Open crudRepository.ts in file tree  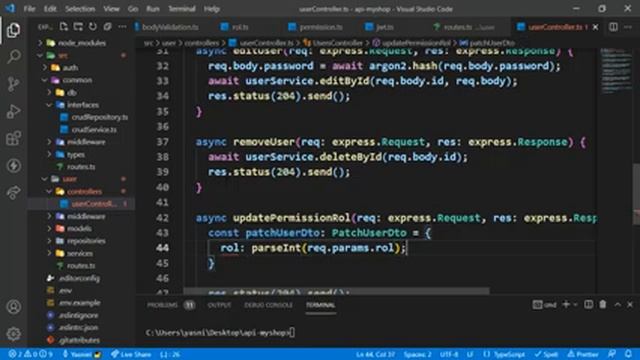(x=100, y=117)
